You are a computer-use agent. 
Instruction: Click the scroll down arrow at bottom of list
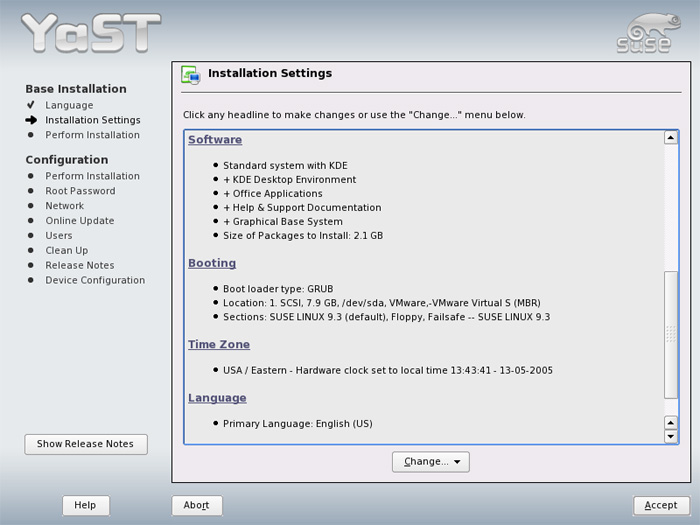pos(671,436)
